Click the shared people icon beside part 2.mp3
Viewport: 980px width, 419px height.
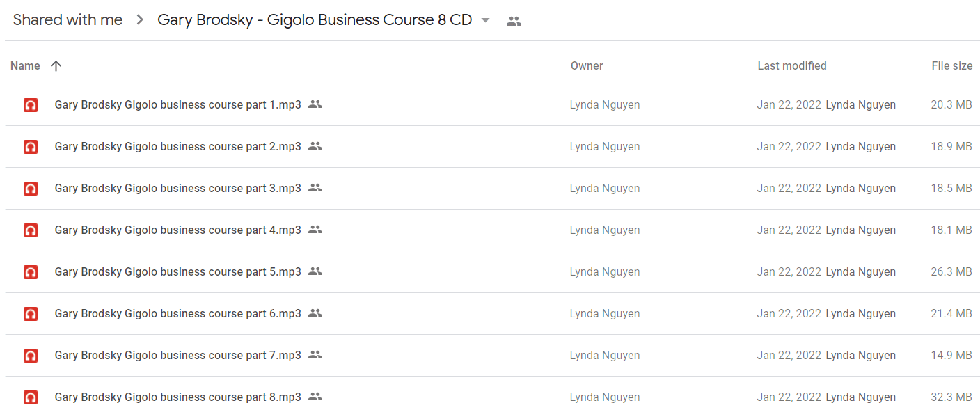point(315,146)
